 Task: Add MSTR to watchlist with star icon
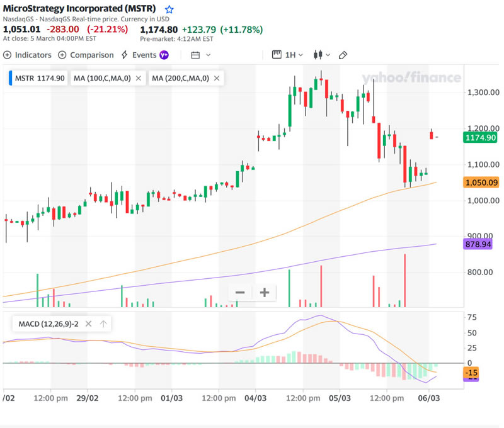pos(169,9)
